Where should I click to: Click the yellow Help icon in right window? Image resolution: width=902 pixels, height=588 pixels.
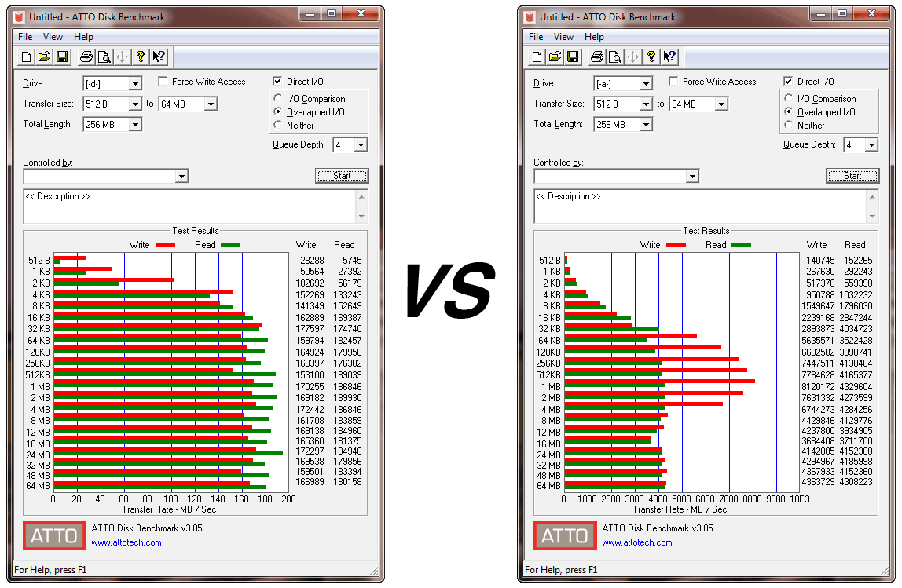click(x=651, y=57)
